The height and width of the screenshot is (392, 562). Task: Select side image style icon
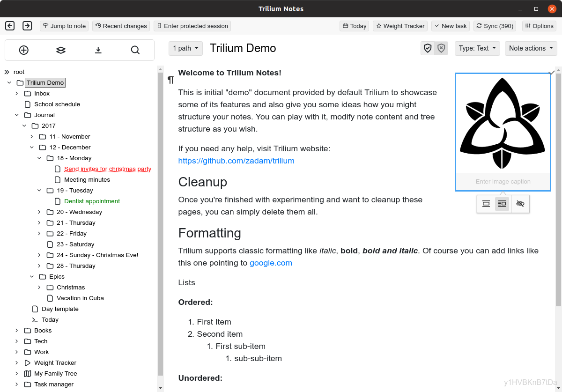coord(502,204)
